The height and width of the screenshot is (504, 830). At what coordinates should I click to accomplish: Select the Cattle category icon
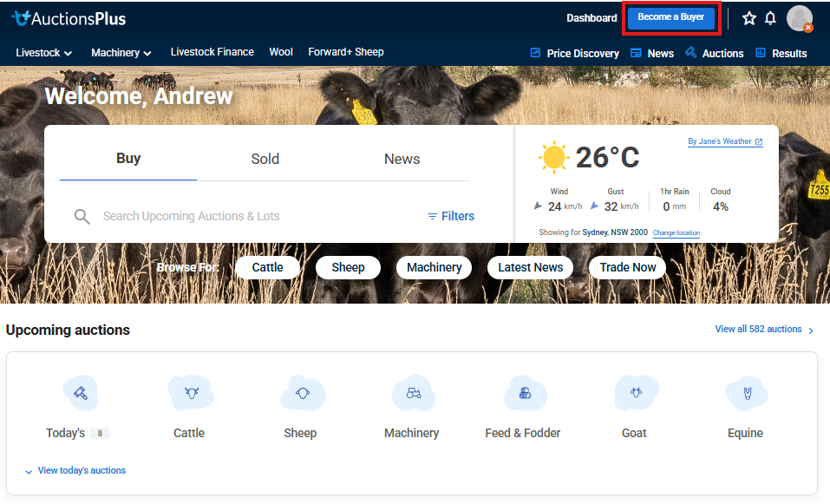[x=191, y=393]
